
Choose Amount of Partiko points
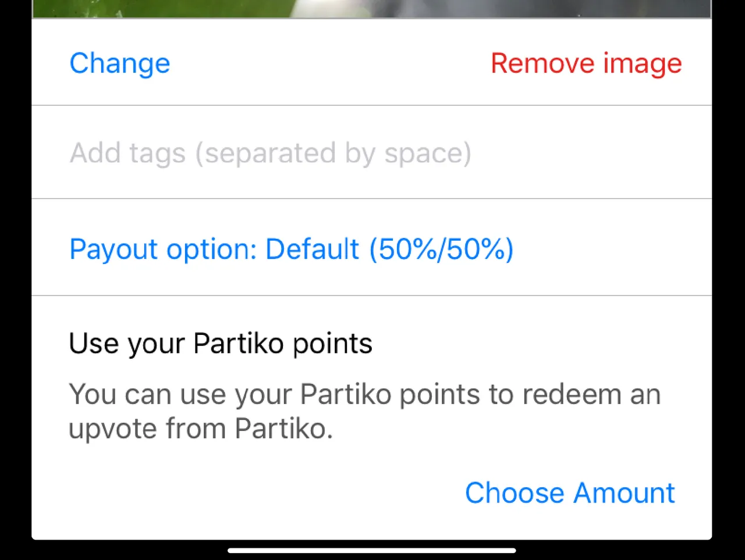pos(569,493)
